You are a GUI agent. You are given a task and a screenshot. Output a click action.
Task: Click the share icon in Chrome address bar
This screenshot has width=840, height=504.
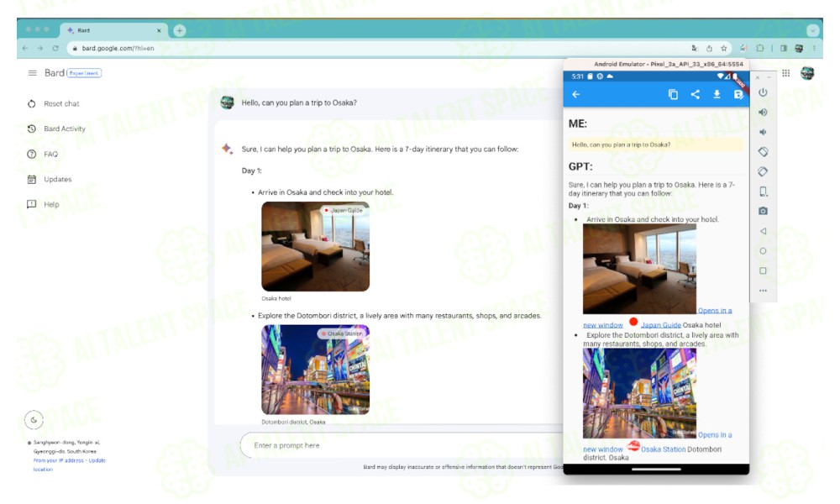pos(709,48)
